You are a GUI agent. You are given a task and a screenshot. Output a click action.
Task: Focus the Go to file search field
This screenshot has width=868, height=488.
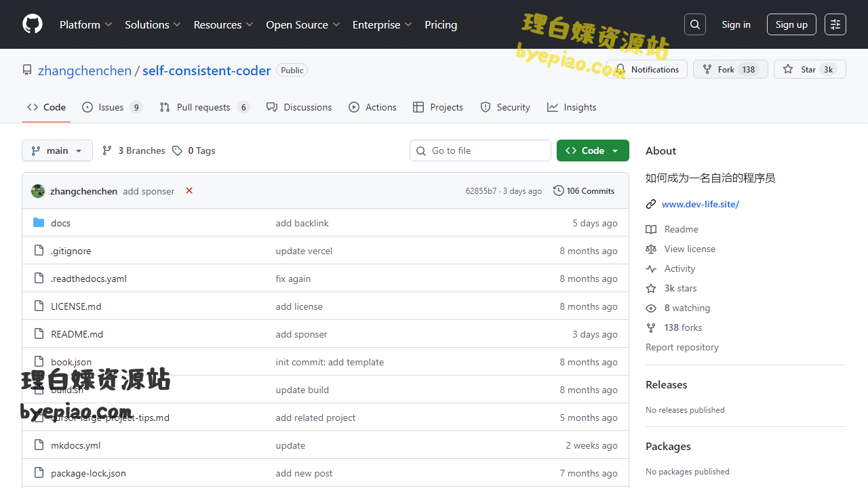(x=480, y=150)
